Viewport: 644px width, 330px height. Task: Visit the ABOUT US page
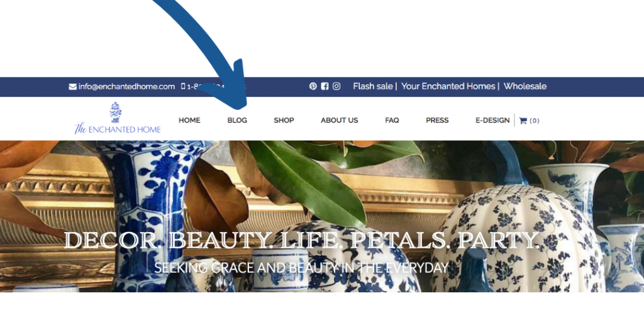pos(339,120)
